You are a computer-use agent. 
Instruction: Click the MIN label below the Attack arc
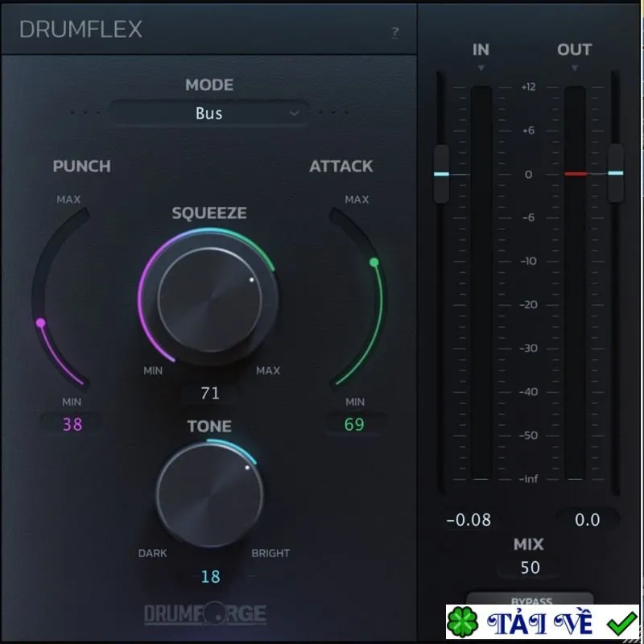coord(355,402)
